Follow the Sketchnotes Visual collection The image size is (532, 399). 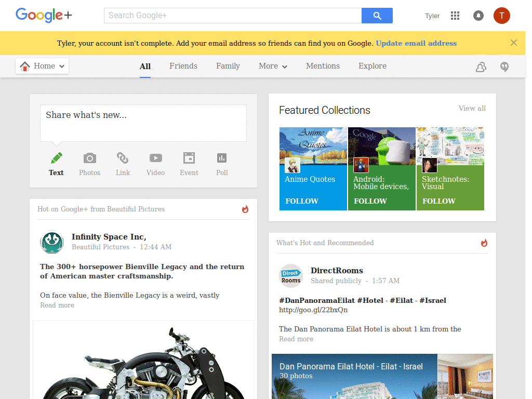pos(438,201)
